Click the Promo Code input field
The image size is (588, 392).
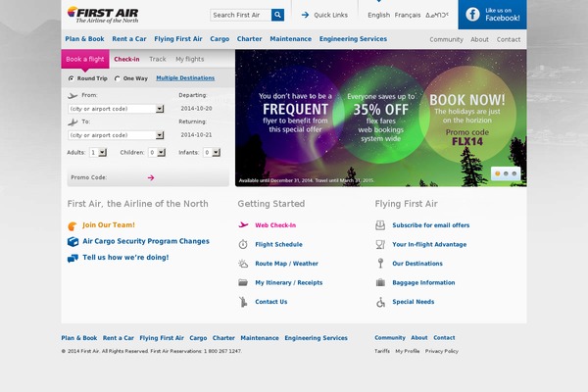[x=127, y=177]
